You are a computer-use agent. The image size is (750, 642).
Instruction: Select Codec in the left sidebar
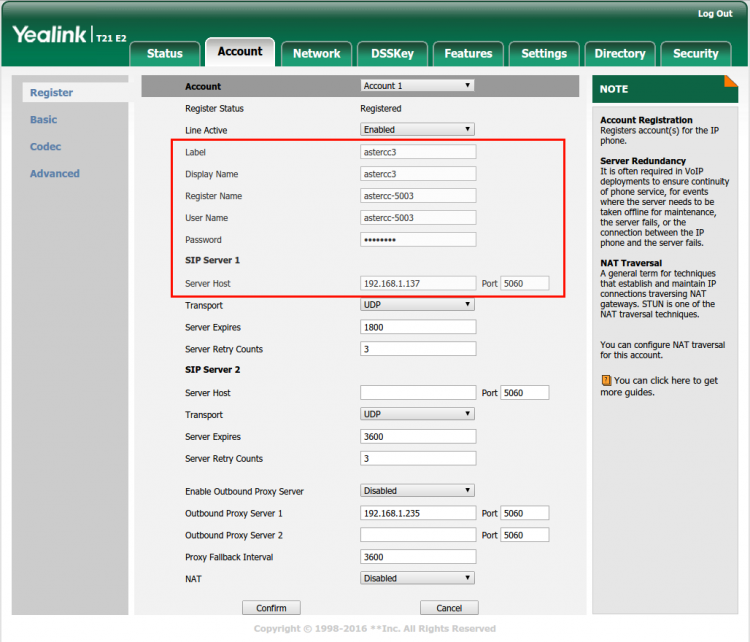45,147
